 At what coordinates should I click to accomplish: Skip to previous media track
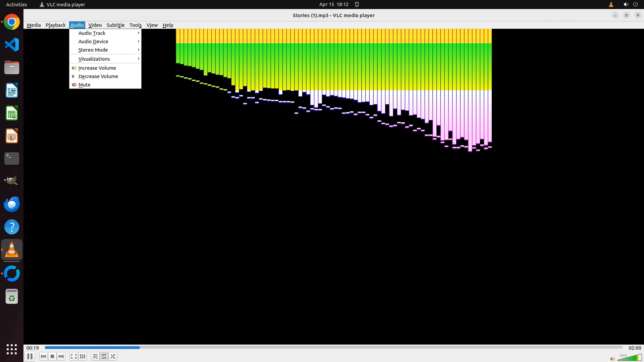point(43,356)
